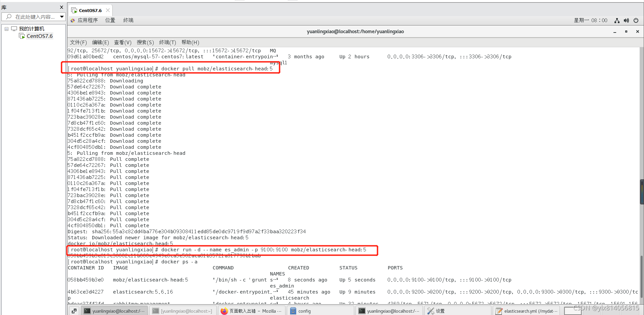Collapse the 我的计算机 tree node
644x315 pixels.
tap(6, 29)
